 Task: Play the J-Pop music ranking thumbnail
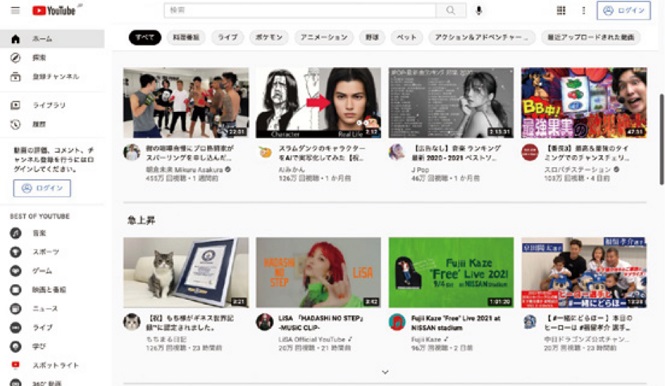(x=451, y=103)
